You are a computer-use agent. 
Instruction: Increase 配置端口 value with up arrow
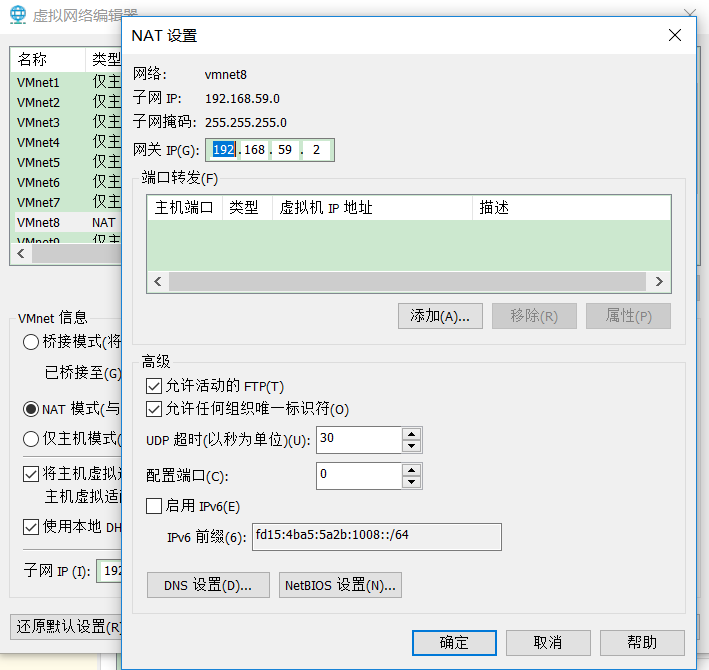[x=411, y=470]
